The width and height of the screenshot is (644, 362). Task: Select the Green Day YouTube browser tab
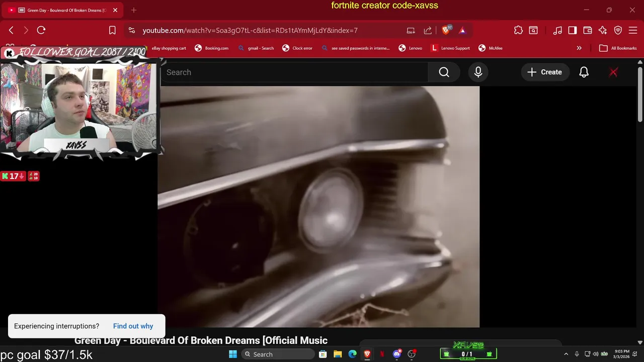pyautogui.click(x=62, y=10)
